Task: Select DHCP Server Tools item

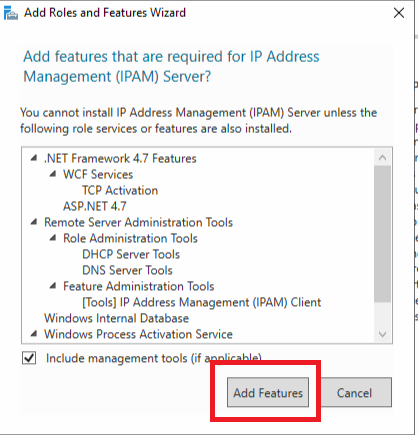Action: click(131, 254)
